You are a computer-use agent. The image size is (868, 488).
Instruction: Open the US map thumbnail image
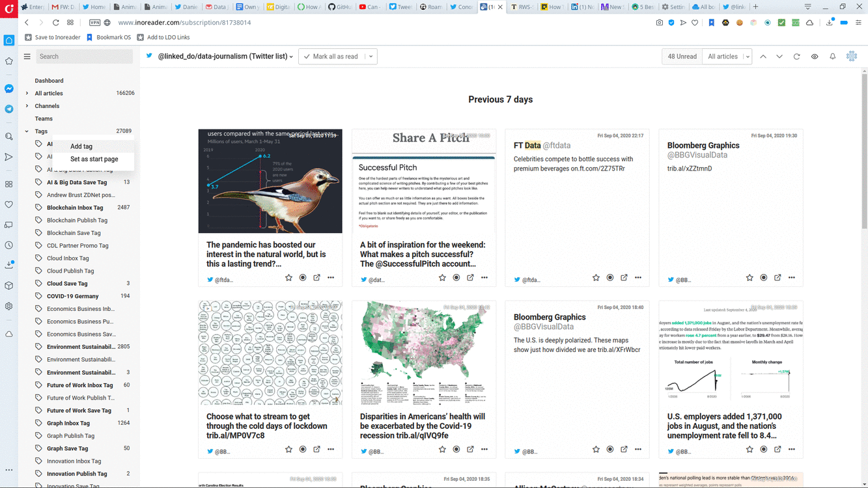[x=424, y=353]
